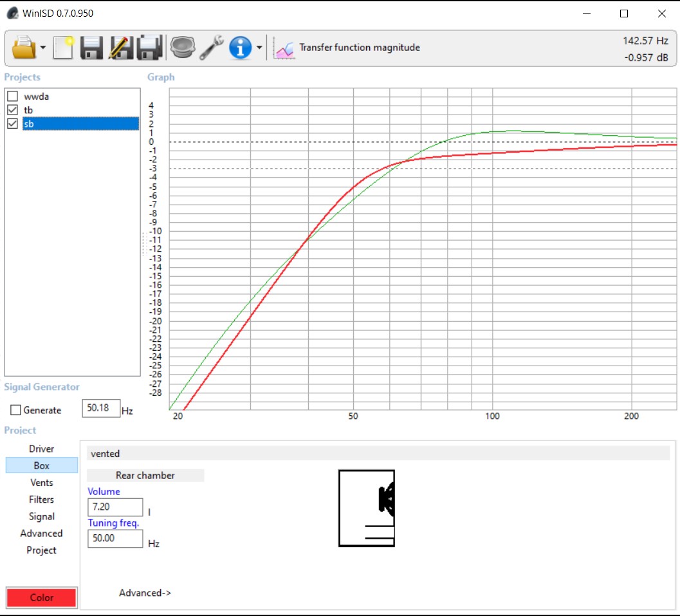This screenshot has width=680, height=616.
Task: Click the -0.957 dB cursor readout
Action: click(x=646, y=57)
